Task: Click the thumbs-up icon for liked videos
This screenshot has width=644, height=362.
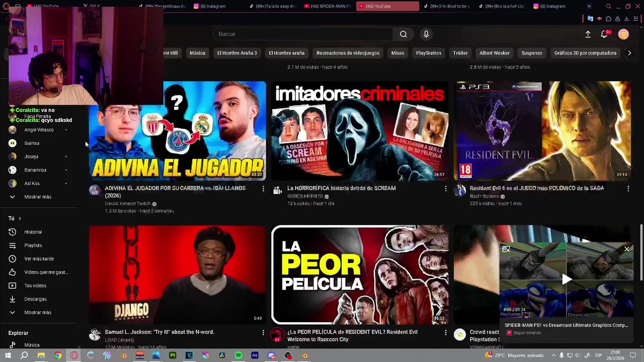Action: [13, 272]
